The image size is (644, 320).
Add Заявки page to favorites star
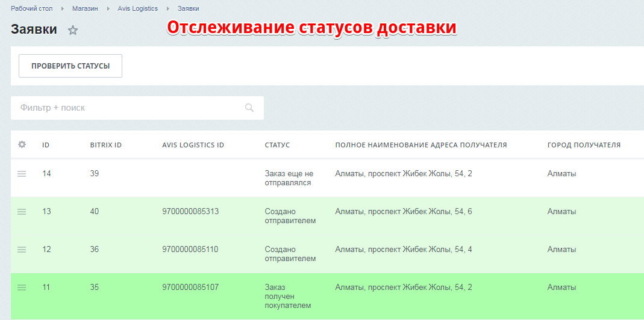click(73, 30)
